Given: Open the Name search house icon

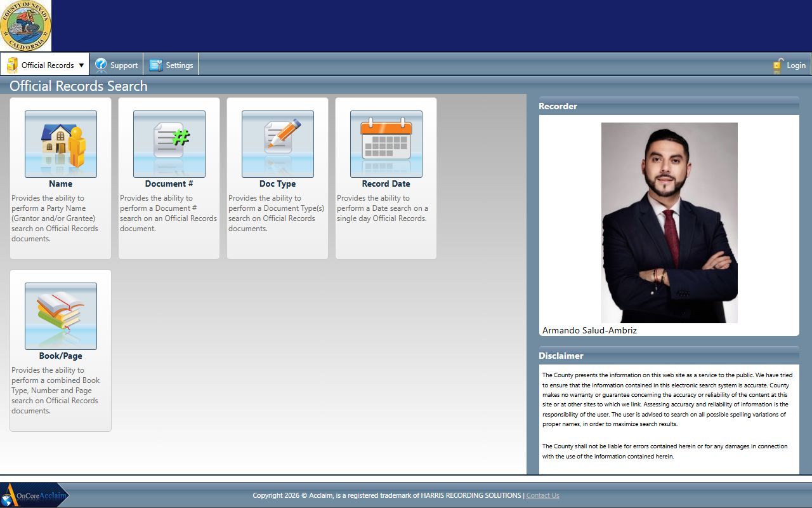Looking at the screenshot, I should [61, 144].
